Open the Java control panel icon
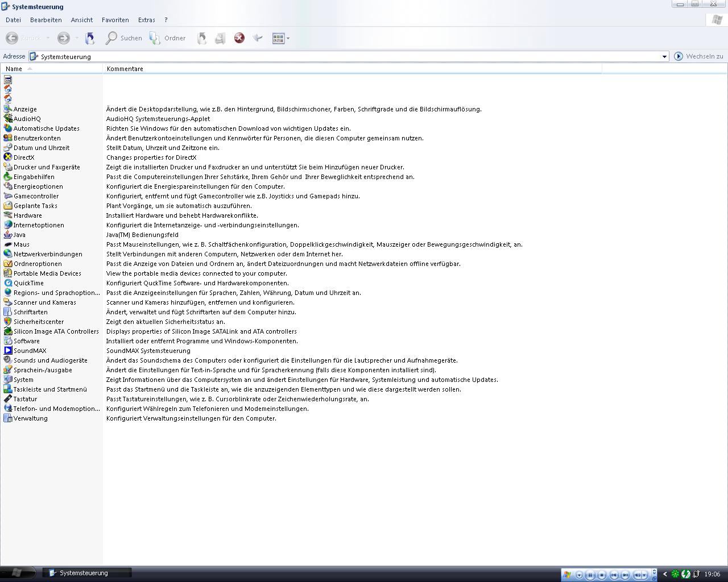 [8, 235]
